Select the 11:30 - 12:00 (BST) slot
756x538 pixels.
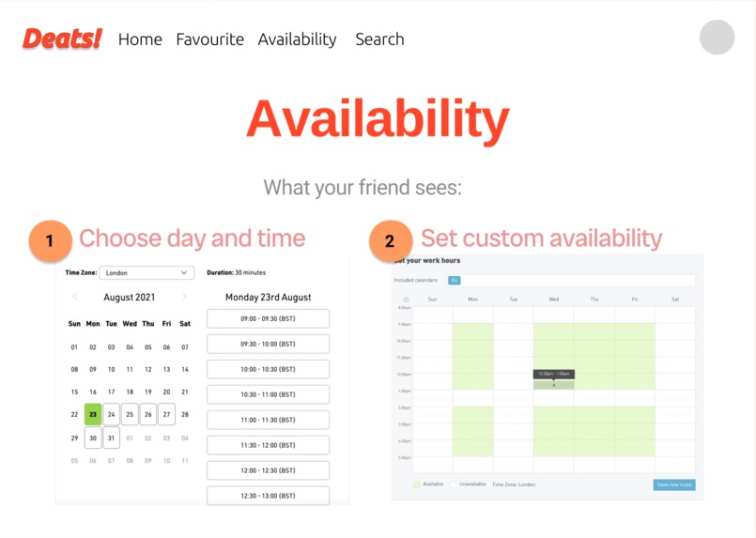pos(268,445)
